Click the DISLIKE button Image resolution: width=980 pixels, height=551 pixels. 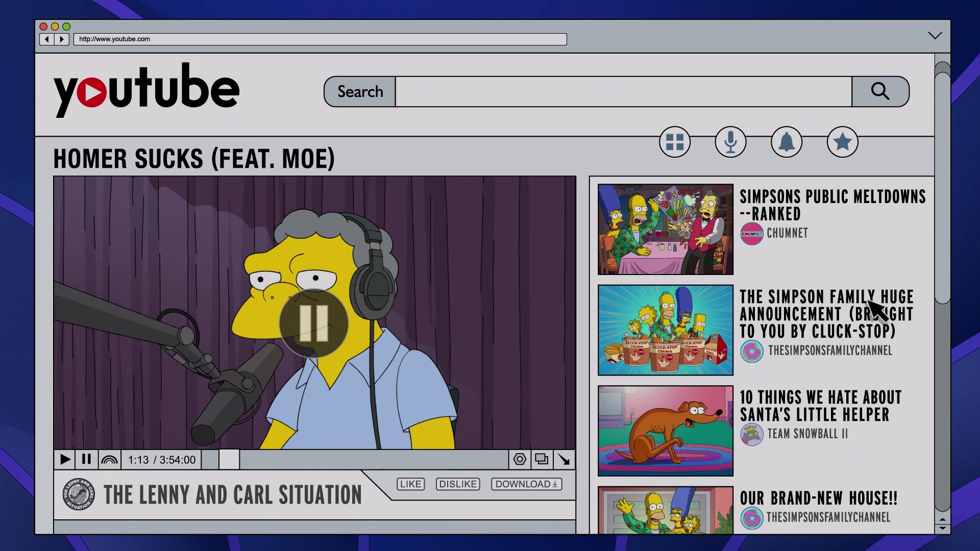tap(458, 484)
